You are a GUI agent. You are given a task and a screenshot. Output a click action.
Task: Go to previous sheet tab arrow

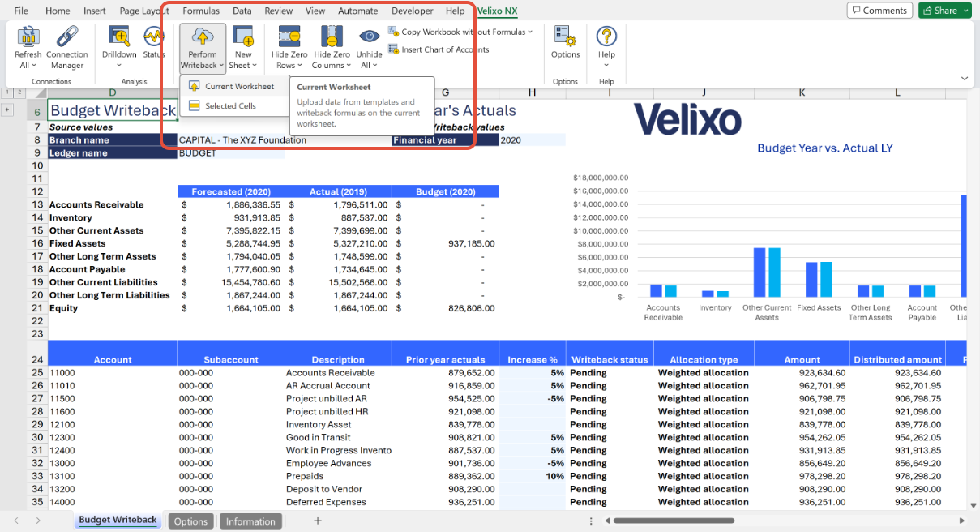click(16, 521)
